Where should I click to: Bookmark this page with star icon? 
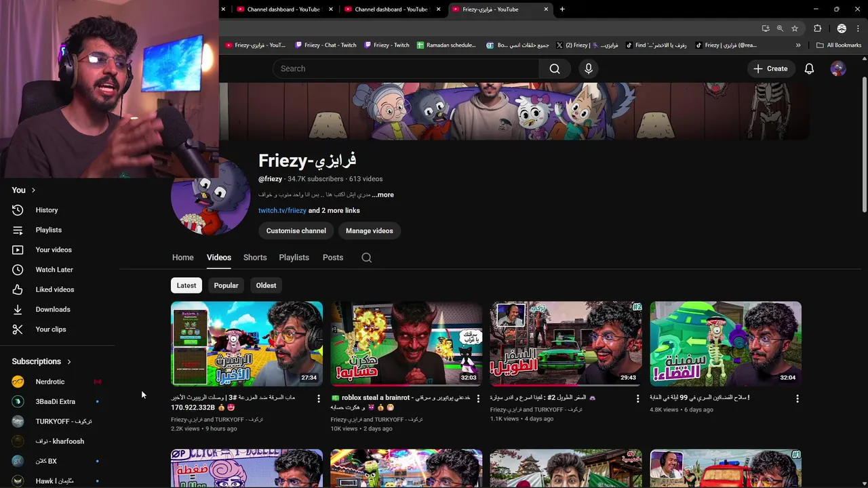(x=795, y=28)
